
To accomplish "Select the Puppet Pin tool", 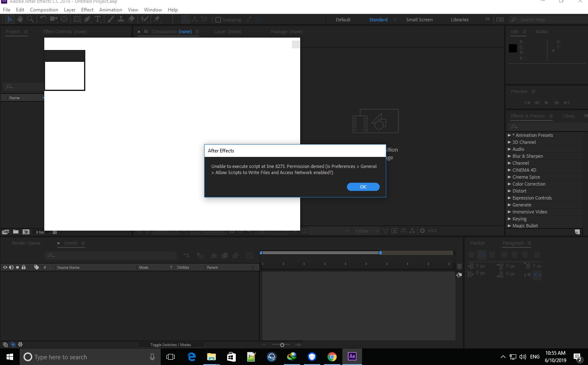I will [157, 19].
